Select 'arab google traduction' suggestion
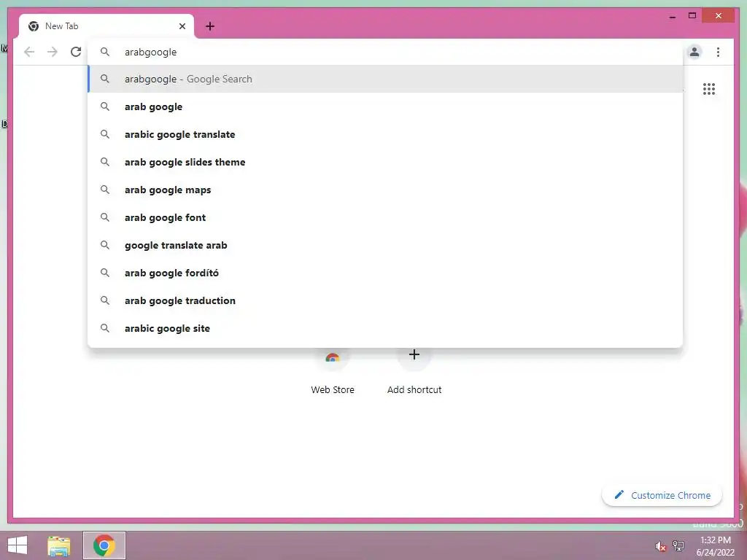The width and height of the screenshot is (747, 560). 385,300
